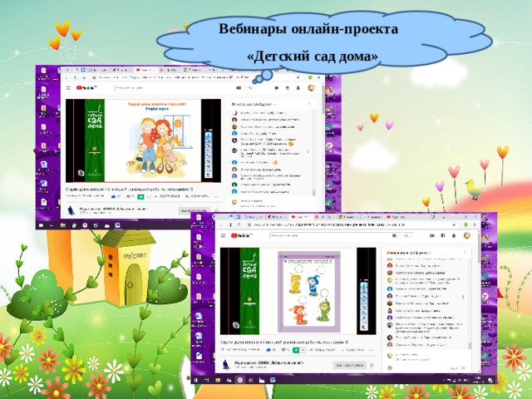532x399 pixels.
Task: Open account avatar in upper YouTube header
Action: [310, 88]
